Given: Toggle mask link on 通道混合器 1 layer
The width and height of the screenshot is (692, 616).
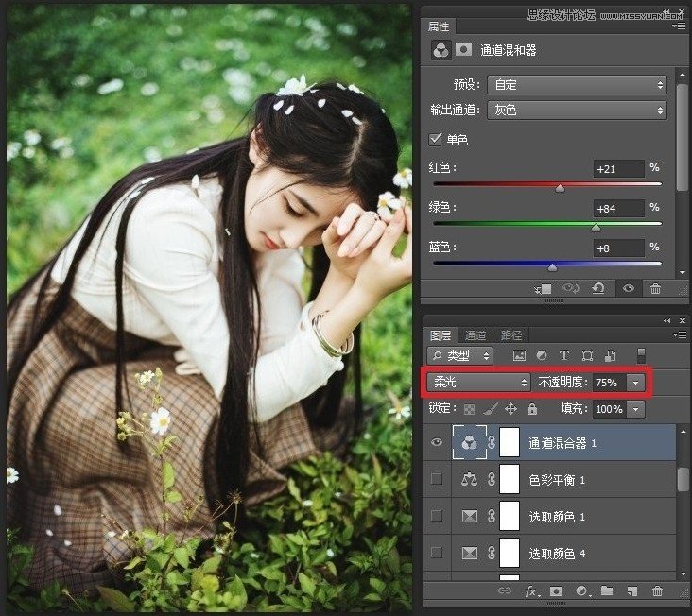Looking at the screenshot, I should pyautogui.click(x=492, y=442).
